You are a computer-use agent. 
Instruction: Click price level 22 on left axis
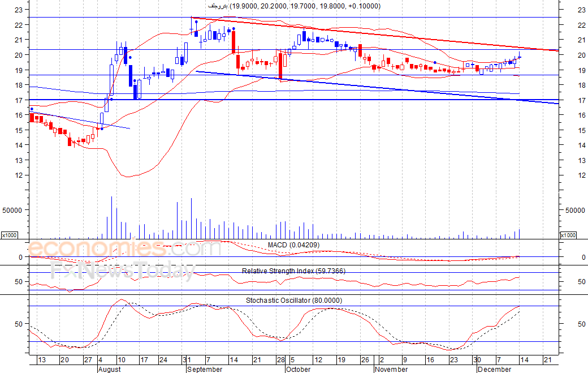(x=19, y=25)
